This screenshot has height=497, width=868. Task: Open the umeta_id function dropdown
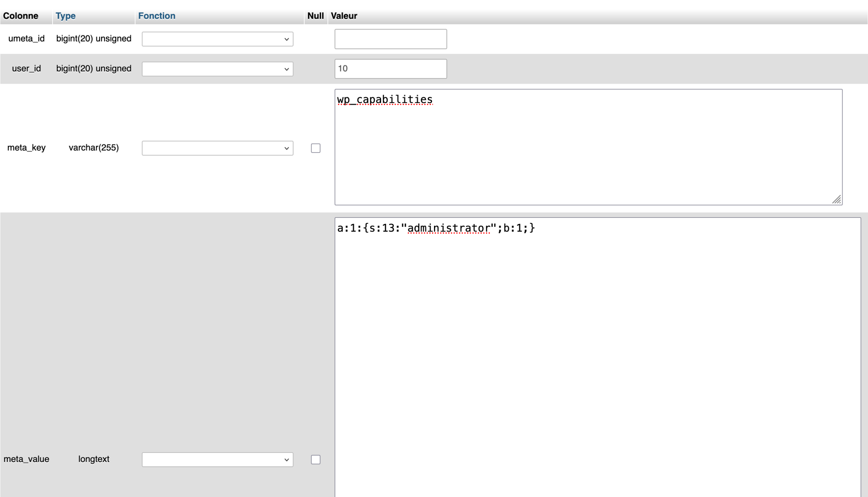(217, 39)
